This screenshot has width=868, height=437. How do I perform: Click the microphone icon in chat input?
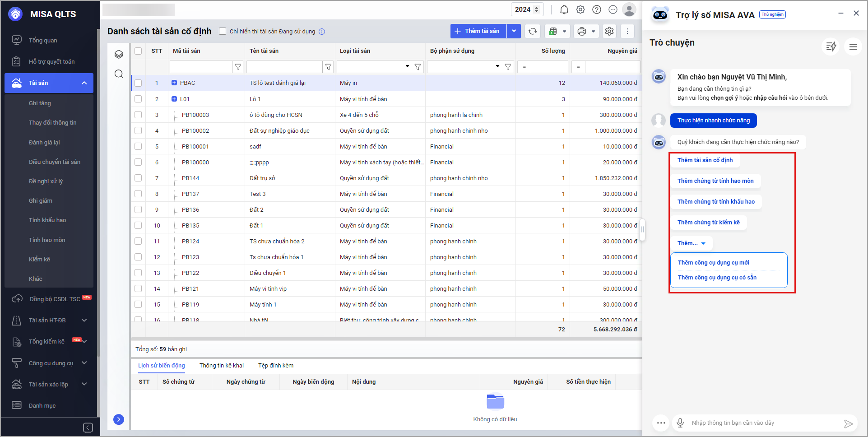point(680,423)
